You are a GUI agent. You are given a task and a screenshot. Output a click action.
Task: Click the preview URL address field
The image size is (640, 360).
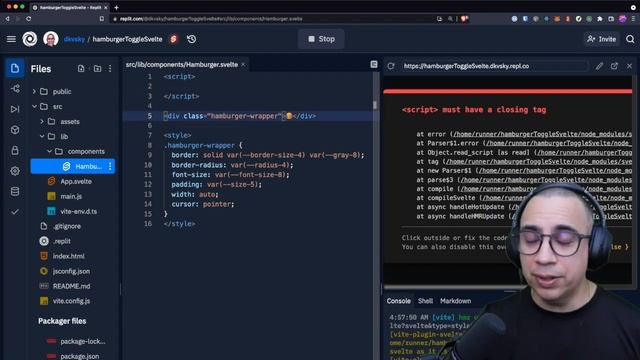[x=494, y=66]
